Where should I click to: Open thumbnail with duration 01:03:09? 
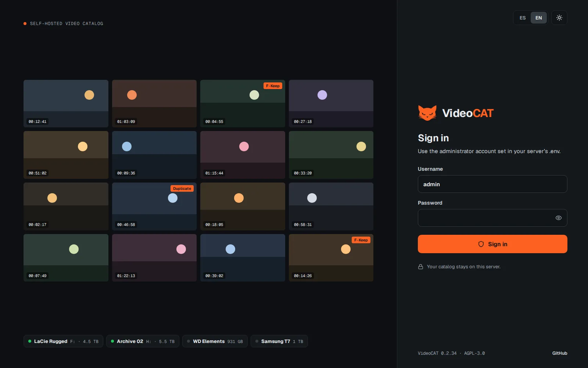click(154, 103)
